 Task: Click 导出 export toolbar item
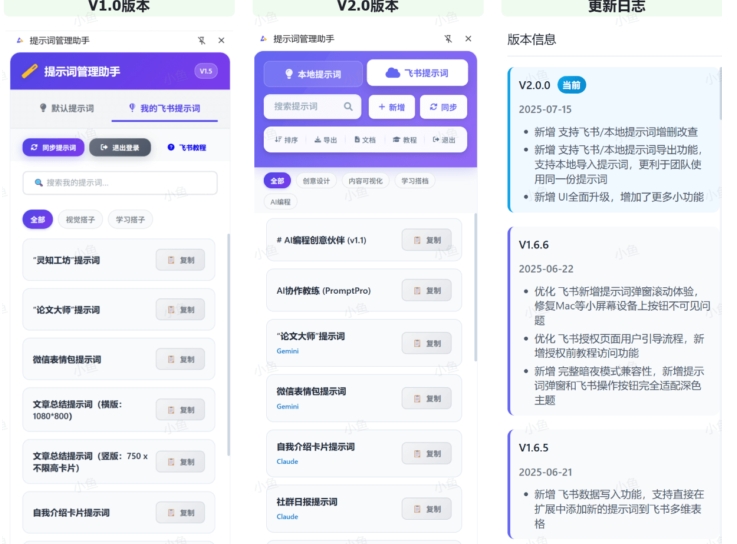pyautogui.click(x=326, y=140)
